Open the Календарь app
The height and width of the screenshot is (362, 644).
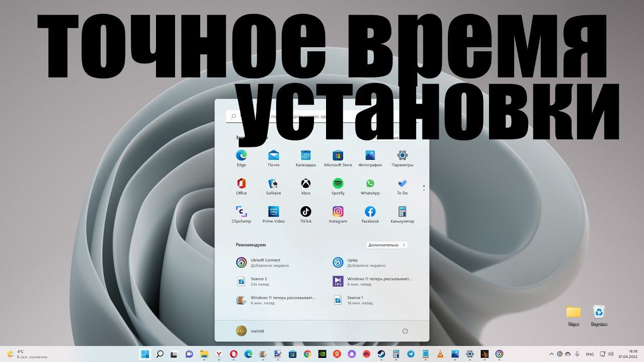(306, 158)
